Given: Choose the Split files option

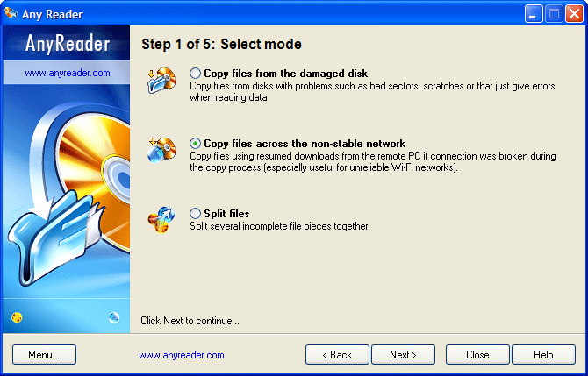Looking at the screenshot, I should coord(195,214).
